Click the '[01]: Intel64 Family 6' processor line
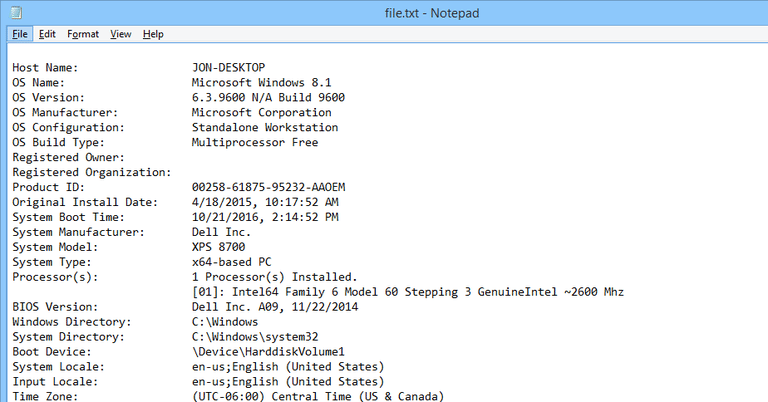The width and height of the screenshot is (768, 402). 408,292
